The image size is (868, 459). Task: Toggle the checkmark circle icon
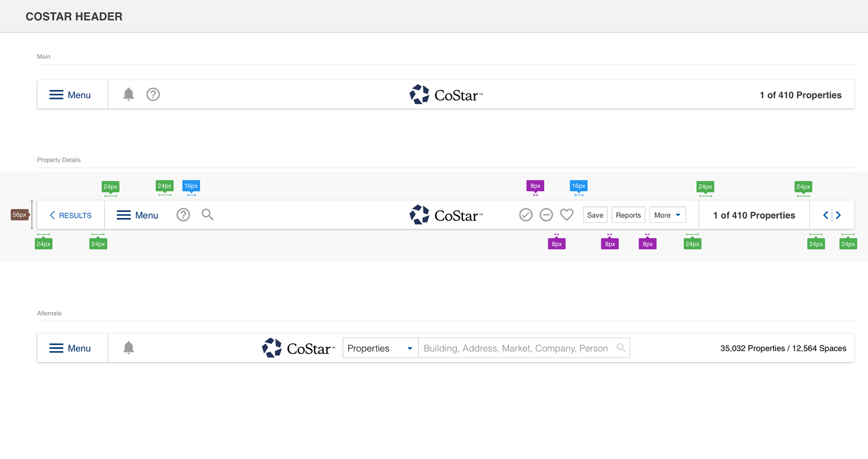pos(526,215)
